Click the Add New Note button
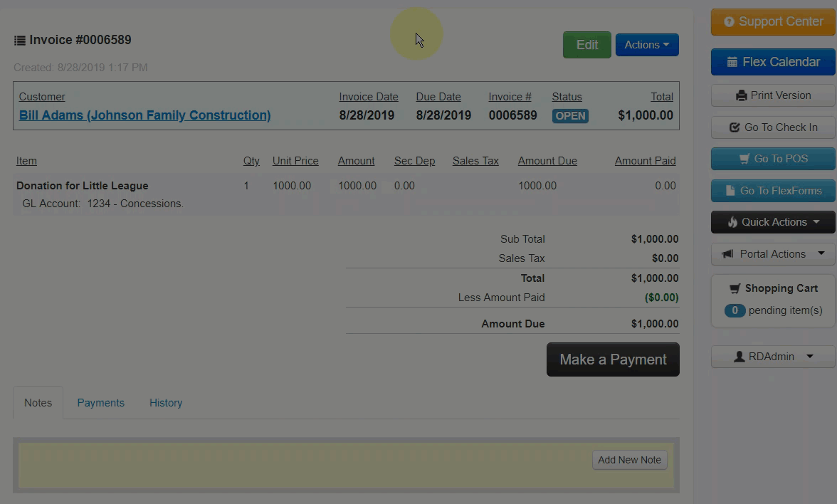Image resolution: width=837 pixels, height=504 pixels. coord(629,460)
